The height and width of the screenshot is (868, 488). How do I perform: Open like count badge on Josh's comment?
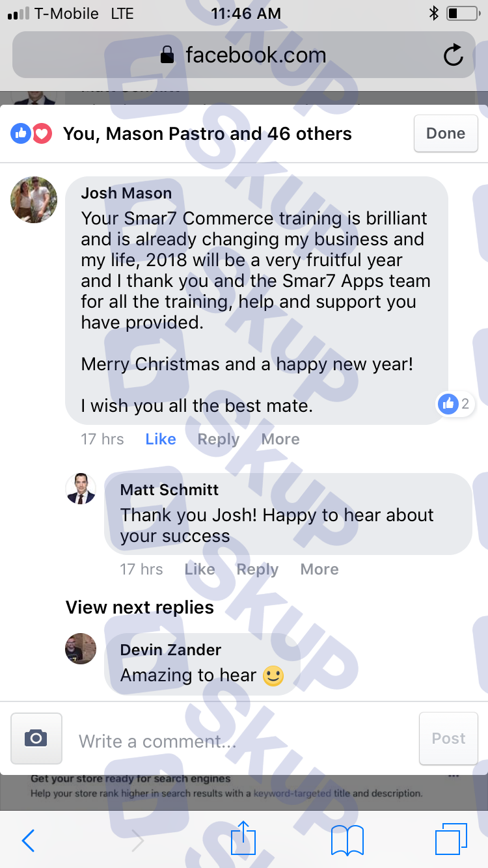(x=455, y=404)
